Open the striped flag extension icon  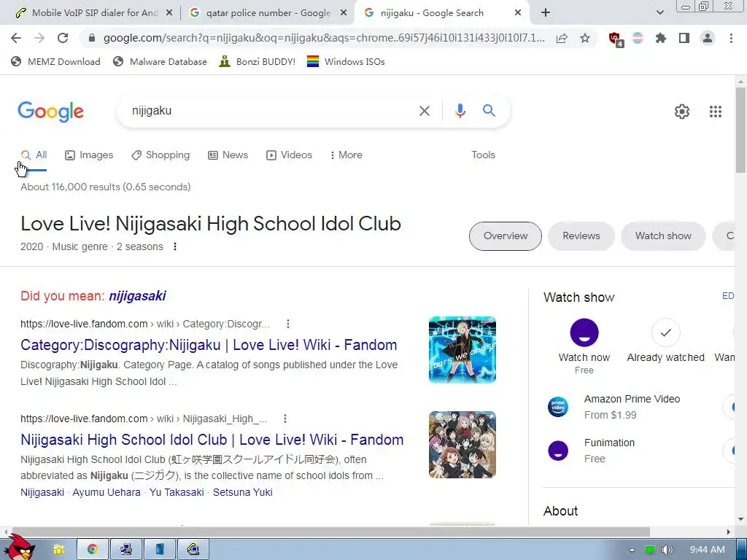[638, 38]
